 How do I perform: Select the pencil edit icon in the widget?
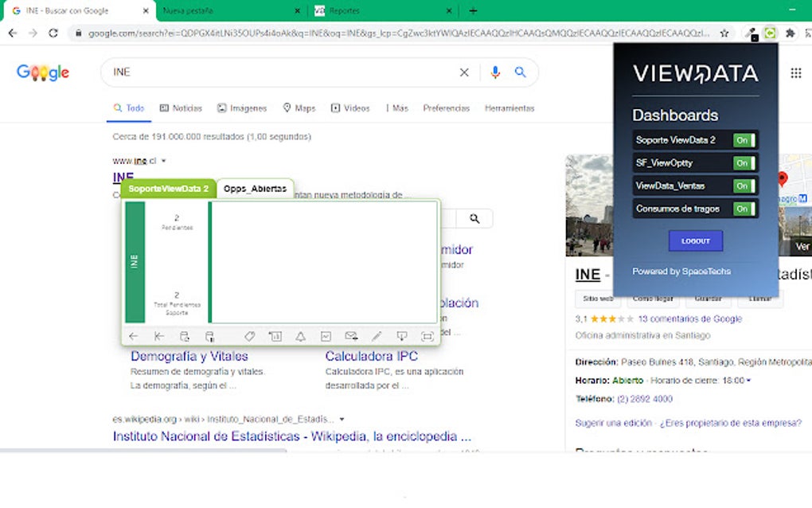click(375, 335)
